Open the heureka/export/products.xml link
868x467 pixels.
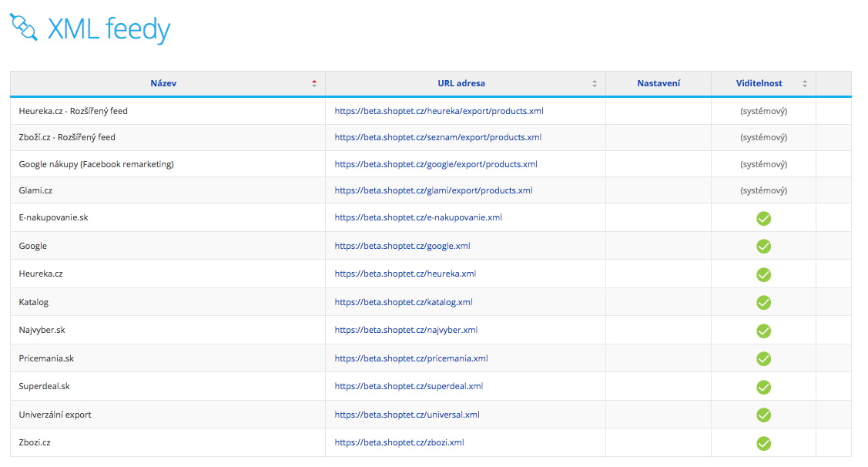439,111
